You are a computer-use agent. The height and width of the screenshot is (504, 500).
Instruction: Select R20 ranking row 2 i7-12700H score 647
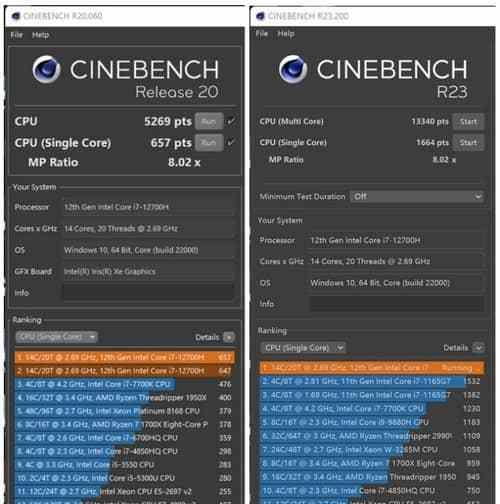[x=125, y=371]
